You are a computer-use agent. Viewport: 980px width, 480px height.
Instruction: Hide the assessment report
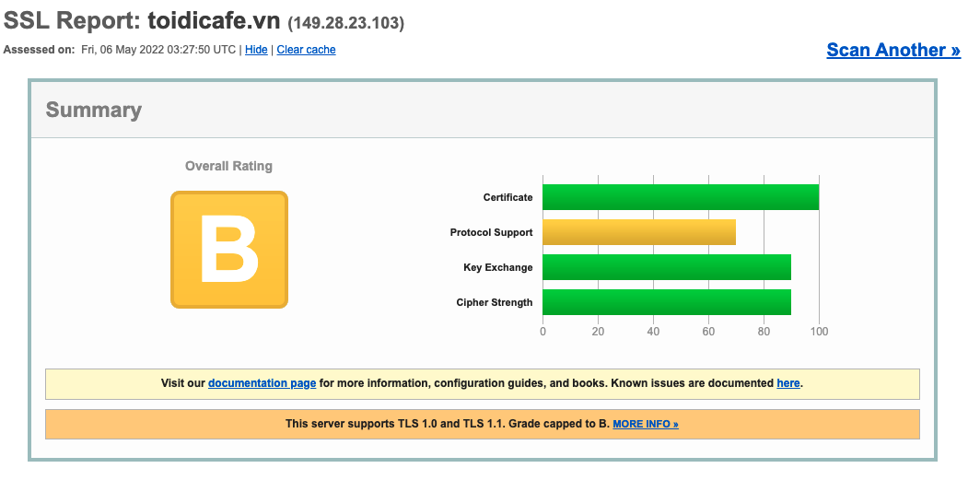[x=256, y=50]
